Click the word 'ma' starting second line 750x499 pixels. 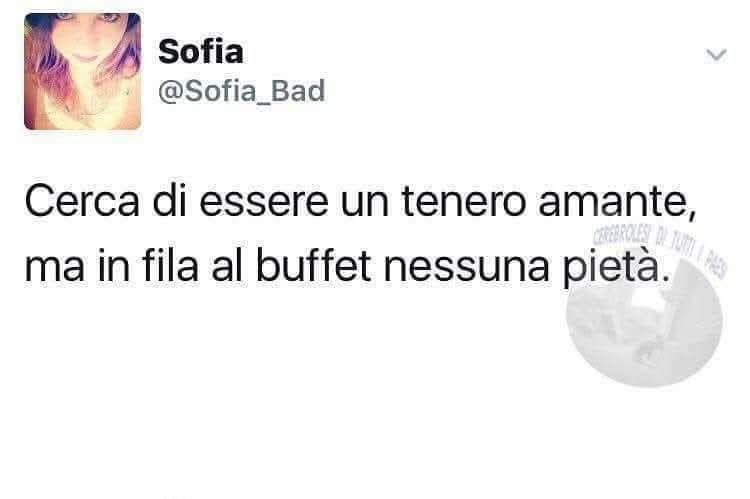[54, 267]
